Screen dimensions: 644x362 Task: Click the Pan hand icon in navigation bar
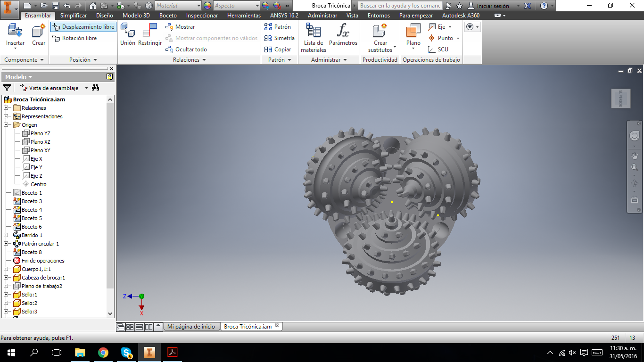tap(635, 155)
